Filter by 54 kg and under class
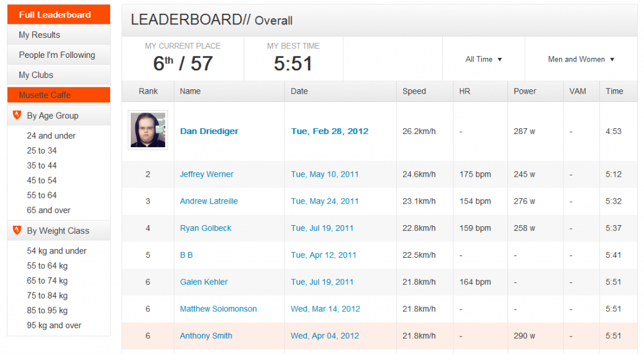 57,251
